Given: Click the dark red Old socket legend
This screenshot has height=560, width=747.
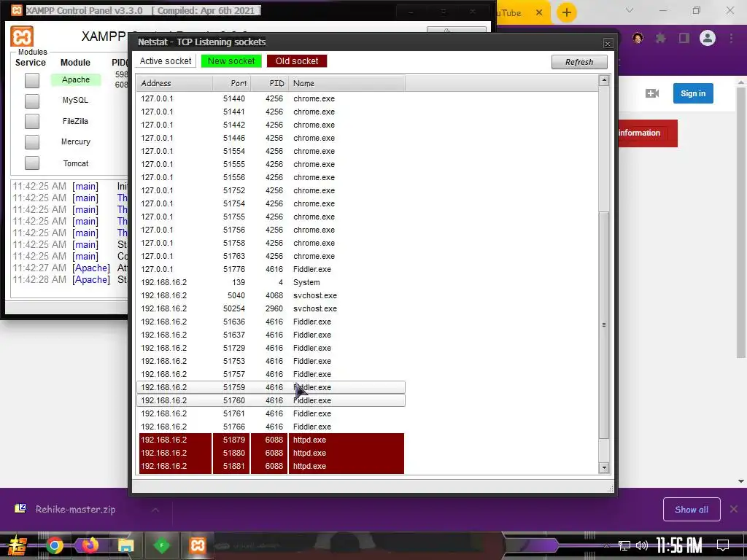Looking at the screenshot, I should [297, 61].
